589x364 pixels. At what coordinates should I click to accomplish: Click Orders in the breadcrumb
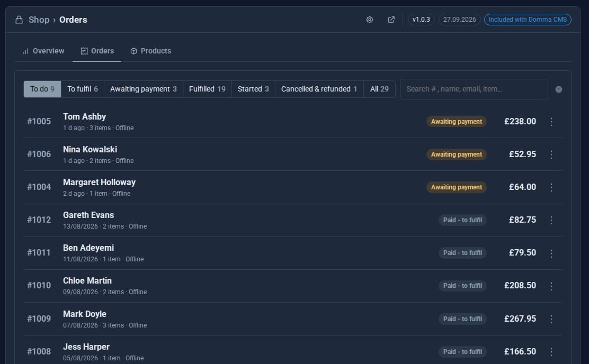[x=73, y=20]
